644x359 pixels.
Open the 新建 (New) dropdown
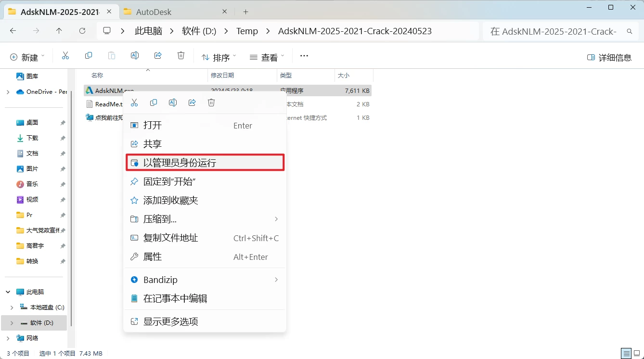point(27,57)
